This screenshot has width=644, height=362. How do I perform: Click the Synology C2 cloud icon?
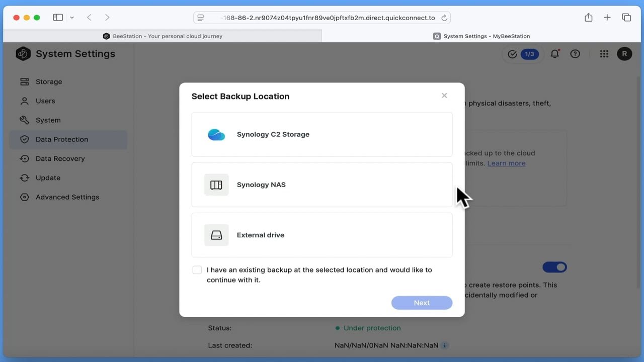pos(216,134)
